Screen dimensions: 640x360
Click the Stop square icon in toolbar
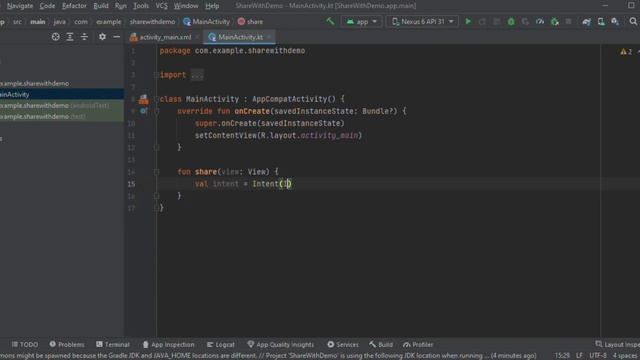pos(568,22)
